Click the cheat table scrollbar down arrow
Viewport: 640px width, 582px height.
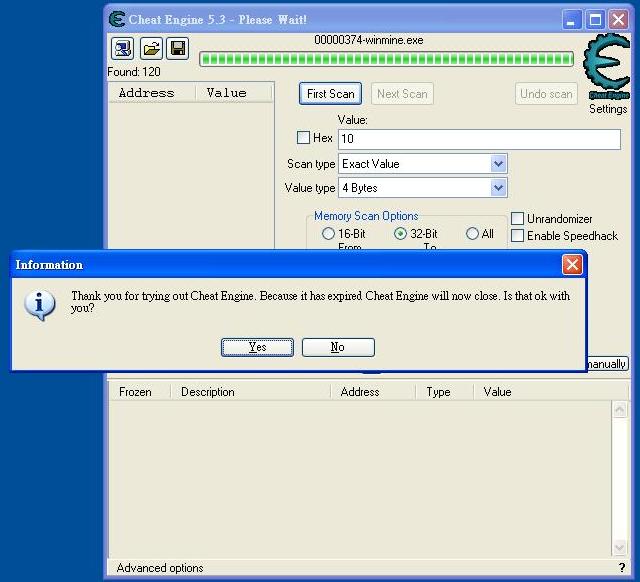pyautogui.click(x=620, y=547)
